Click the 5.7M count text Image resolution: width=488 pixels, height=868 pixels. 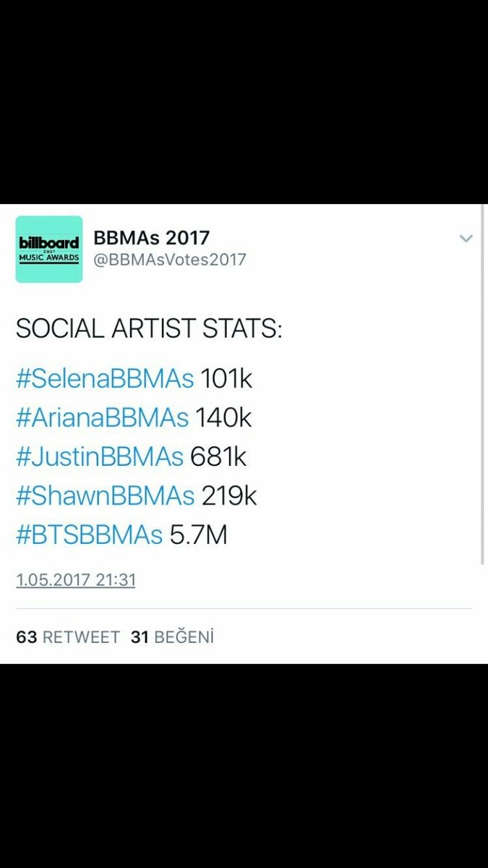click(198, 535)
